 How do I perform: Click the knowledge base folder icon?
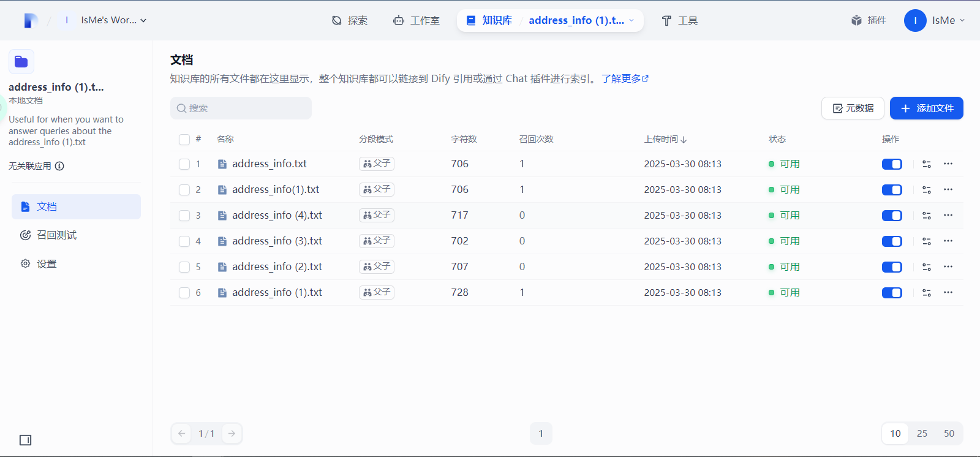[21, 62]
